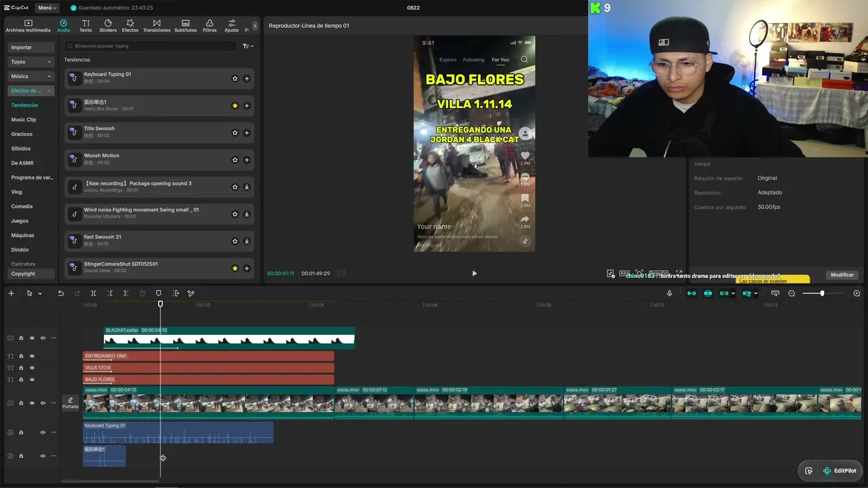Select the Filtros tab
Image resolution: width=868 pixels, height=488 pixels.
(x=210, y=26)
